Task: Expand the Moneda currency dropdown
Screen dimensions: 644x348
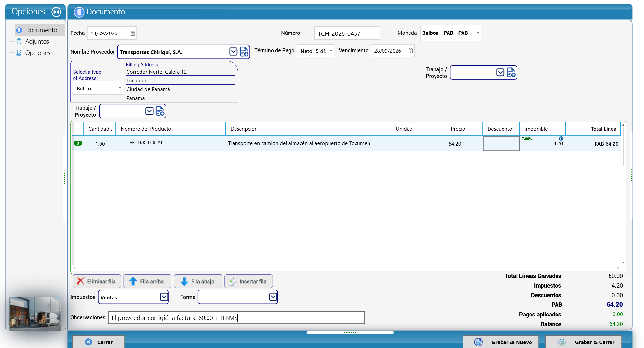Action: pos(478,33)
